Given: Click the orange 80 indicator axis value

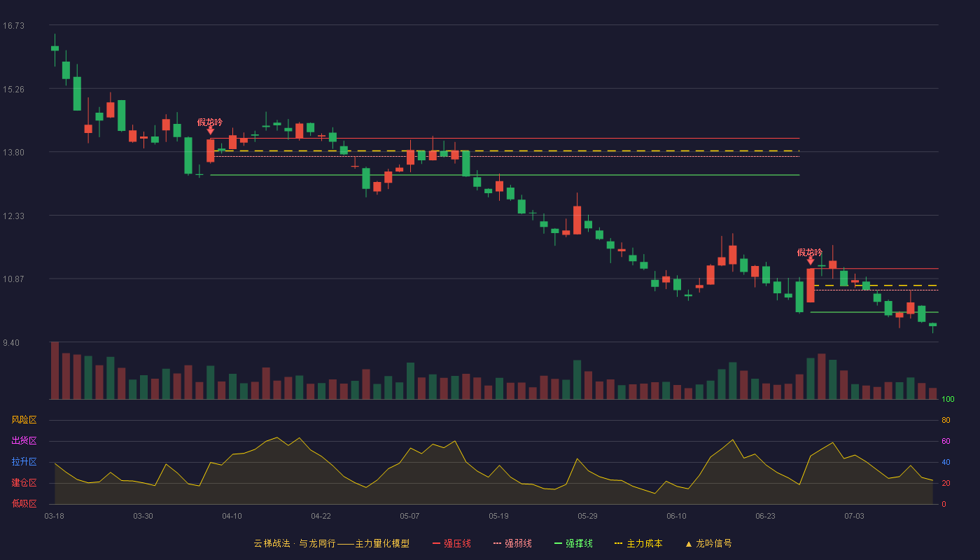Looking at the screenshot, I should [946, 420].
